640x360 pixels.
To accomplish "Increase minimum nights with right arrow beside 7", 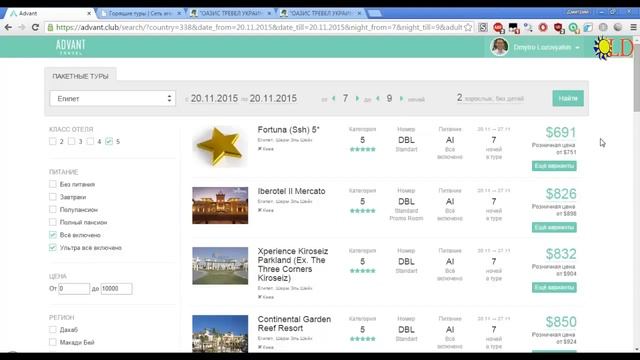I will [x=357, y=98].
